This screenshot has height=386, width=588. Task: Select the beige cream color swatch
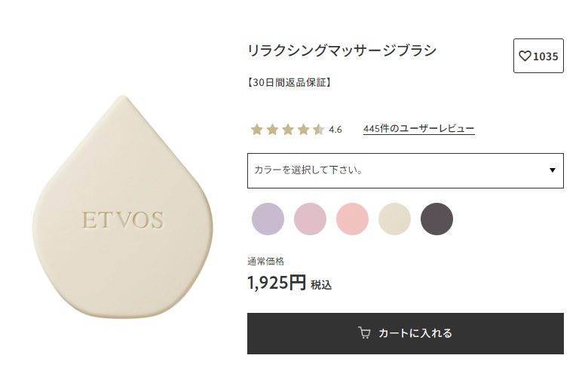[x=394, y=219]
